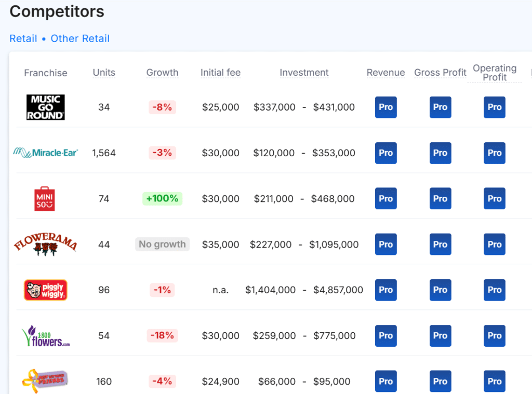Click the +100% growth badge

[x=162, y=198]
